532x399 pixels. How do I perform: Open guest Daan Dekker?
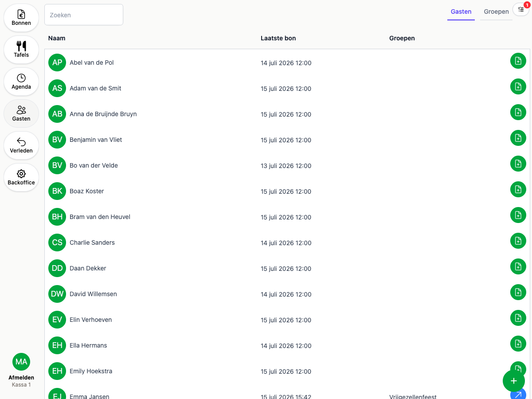(88, 268)
